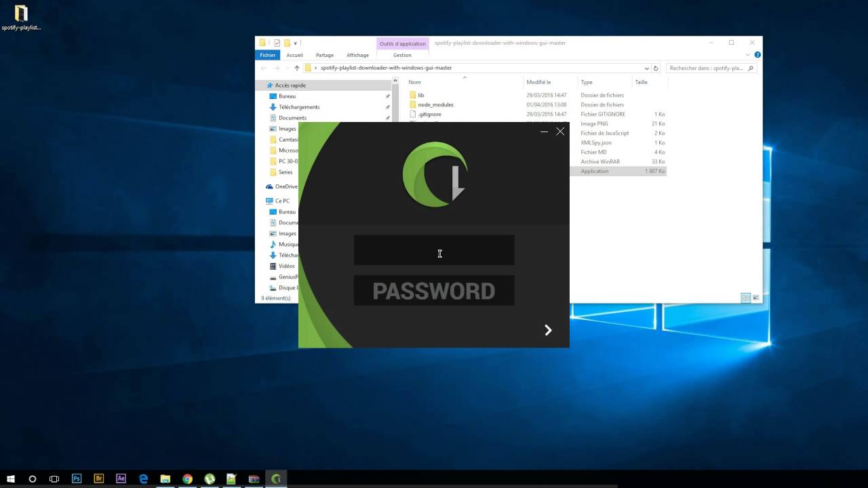Go up one folder level in Explorer
This screenshot has width=868, height=488.
(x=296, y=68)
